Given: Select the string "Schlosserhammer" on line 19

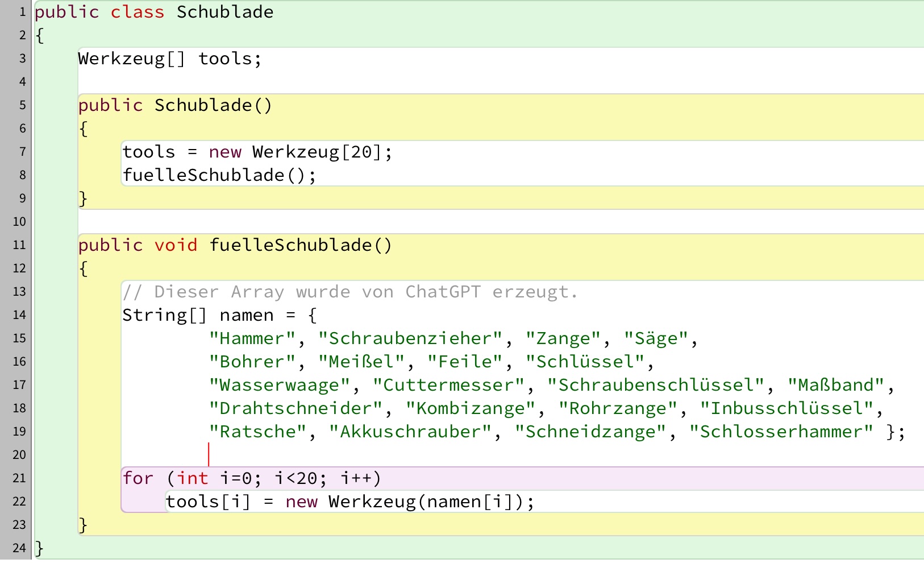Looking at the screenshot, I should [777, 431].
